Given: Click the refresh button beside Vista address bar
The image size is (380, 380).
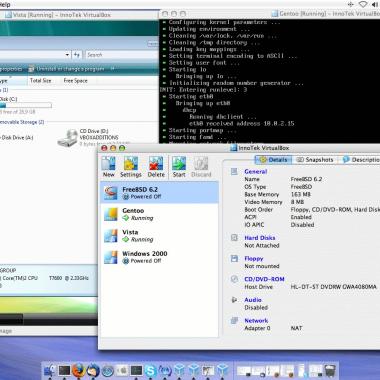Looking at the screenshot, I should pos(77,55).
